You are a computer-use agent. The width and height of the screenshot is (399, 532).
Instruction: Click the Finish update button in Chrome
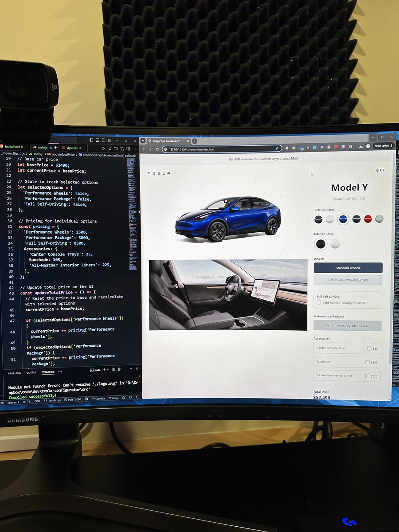click(x=382, y=145)
